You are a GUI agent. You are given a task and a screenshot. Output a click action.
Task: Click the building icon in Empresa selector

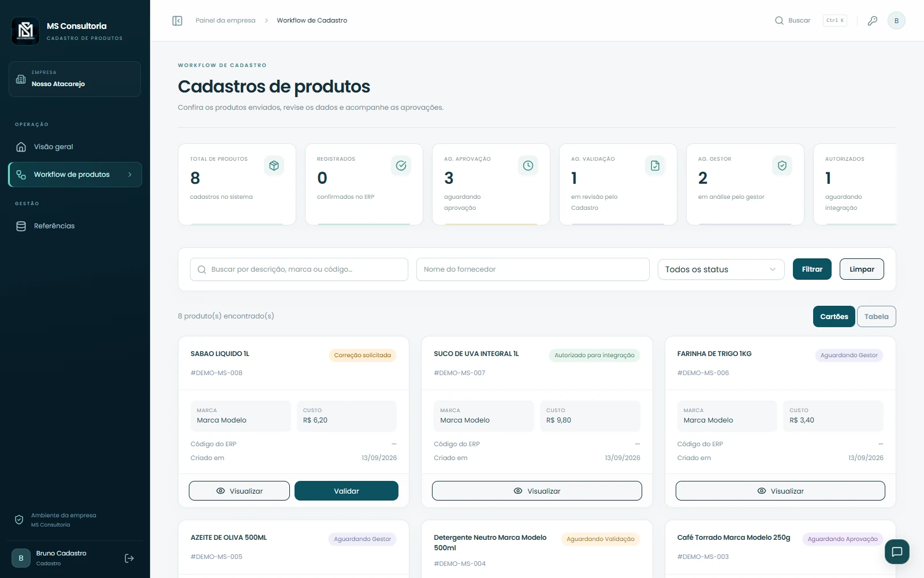21,79
